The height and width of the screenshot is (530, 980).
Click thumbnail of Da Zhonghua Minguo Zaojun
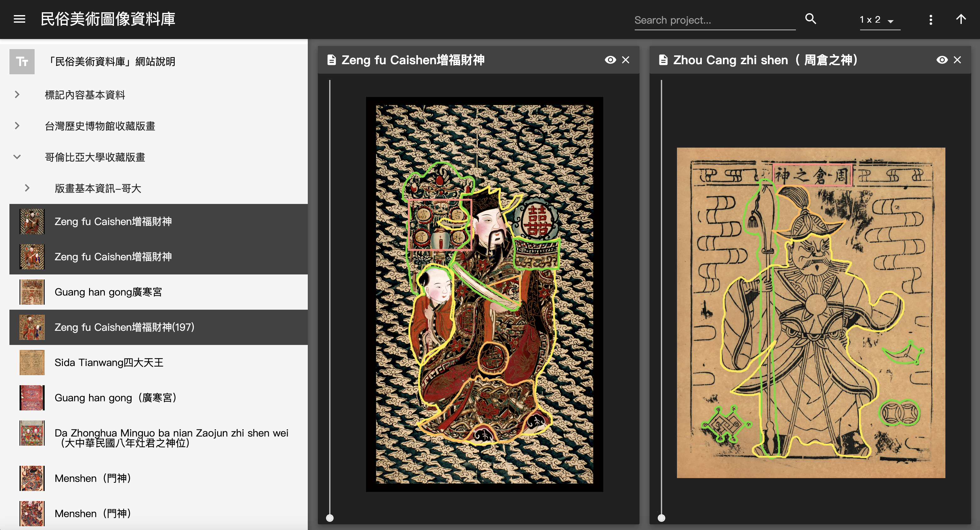point(32,433)
